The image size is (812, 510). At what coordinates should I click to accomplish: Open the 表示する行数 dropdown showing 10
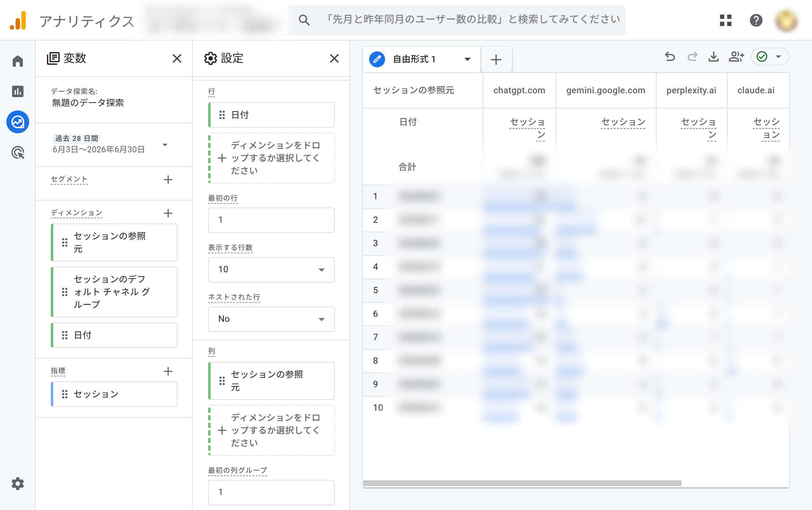271,269
